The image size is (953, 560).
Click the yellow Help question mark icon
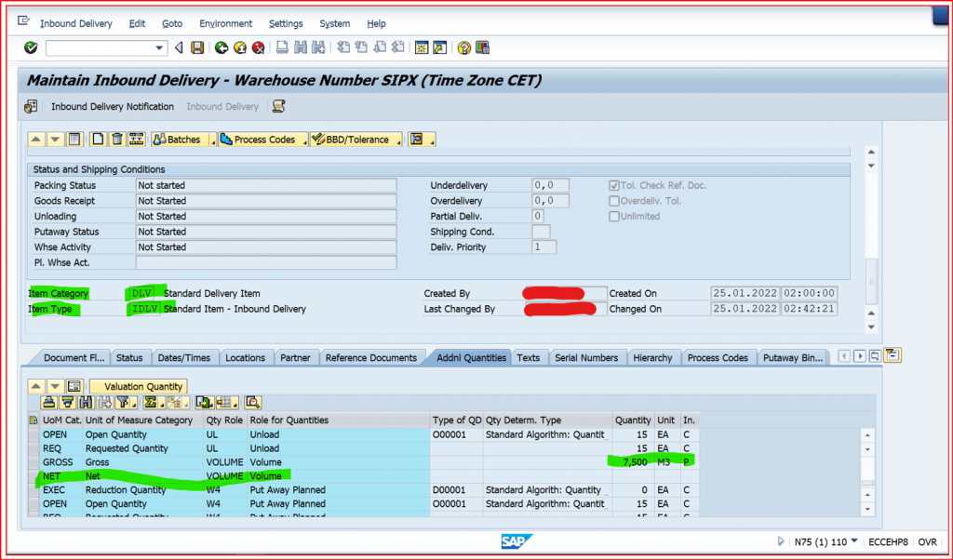464,47
